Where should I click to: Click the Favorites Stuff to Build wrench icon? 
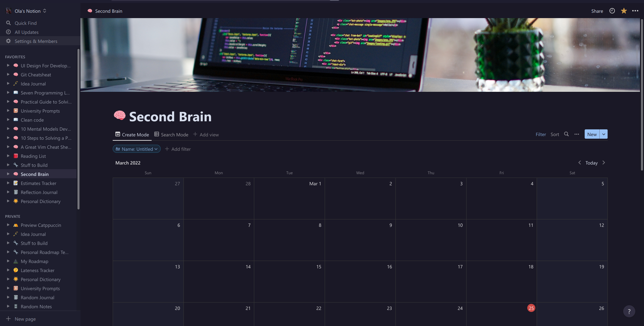(16, 165)
